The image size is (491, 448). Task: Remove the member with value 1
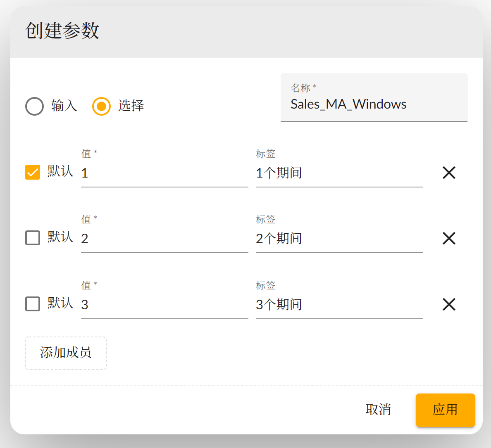click(449, 173)
